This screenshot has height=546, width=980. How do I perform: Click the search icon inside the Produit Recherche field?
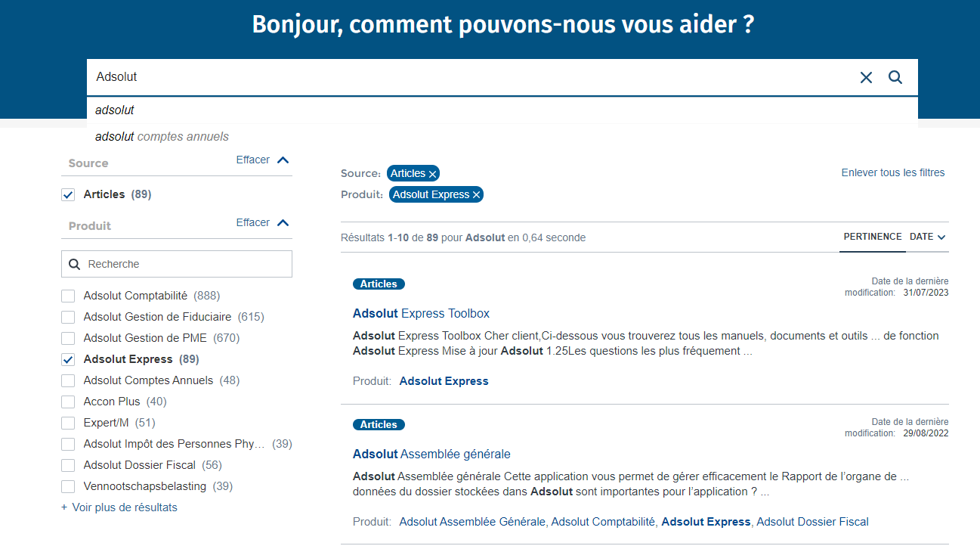74,264
